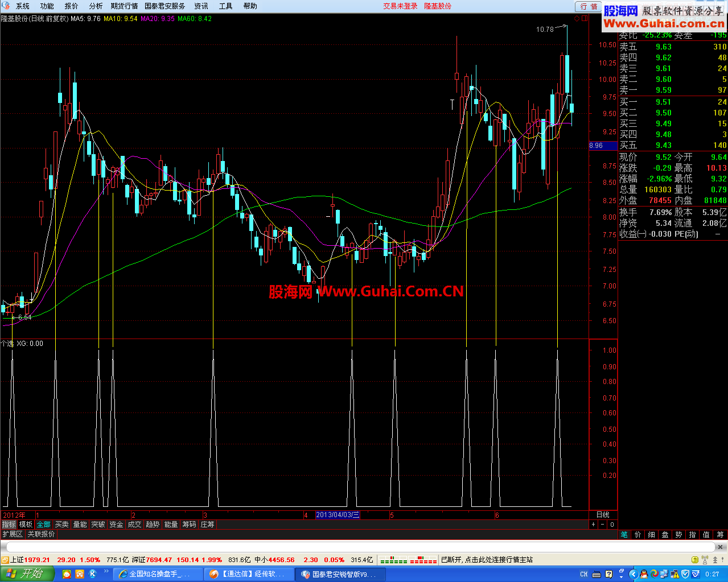Select the 买卖 indicator tab
The width and height of the screenshot is (728, 582).
(x=62, y=524)
